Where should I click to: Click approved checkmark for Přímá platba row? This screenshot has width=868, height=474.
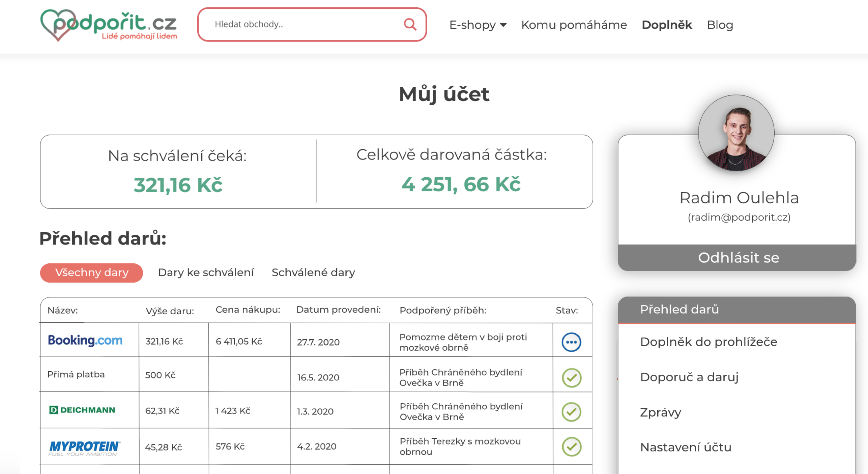point(571,378)
